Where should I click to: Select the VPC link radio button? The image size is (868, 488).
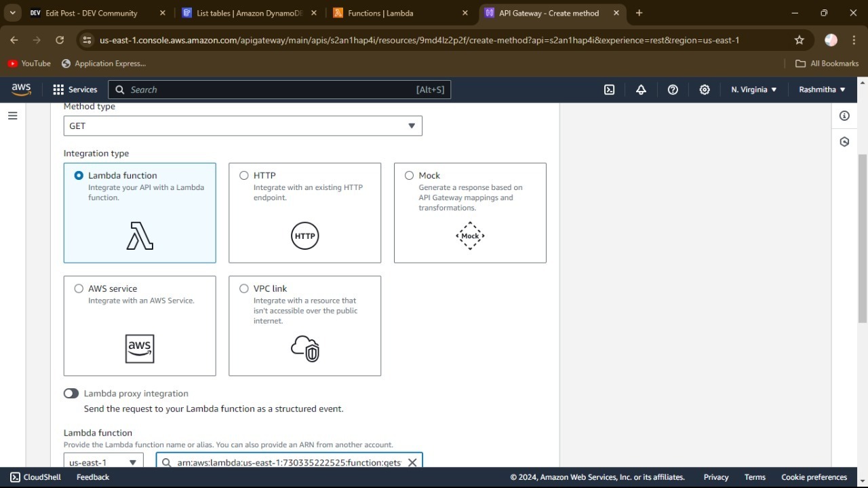pos(244,288)
